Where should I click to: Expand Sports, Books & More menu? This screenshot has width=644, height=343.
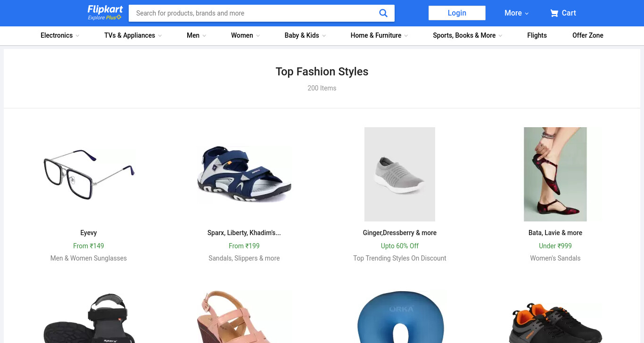pyautogui.click(x=468, y=35)
